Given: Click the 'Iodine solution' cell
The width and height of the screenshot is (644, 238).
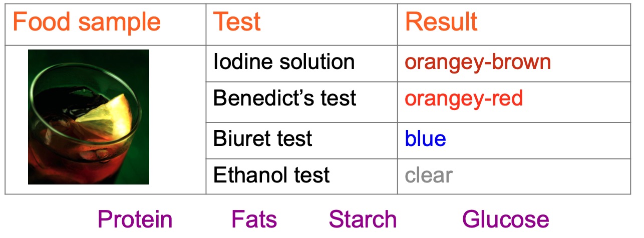Looking at the screenshot, I should [284, 62].
